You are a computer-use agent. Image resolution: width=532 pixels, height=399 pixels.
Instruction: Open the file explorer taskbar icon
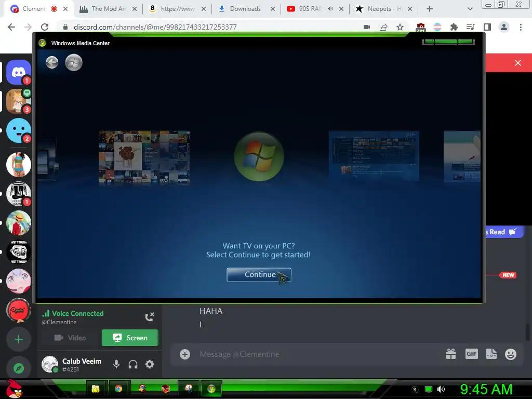[x=96, y=389]
